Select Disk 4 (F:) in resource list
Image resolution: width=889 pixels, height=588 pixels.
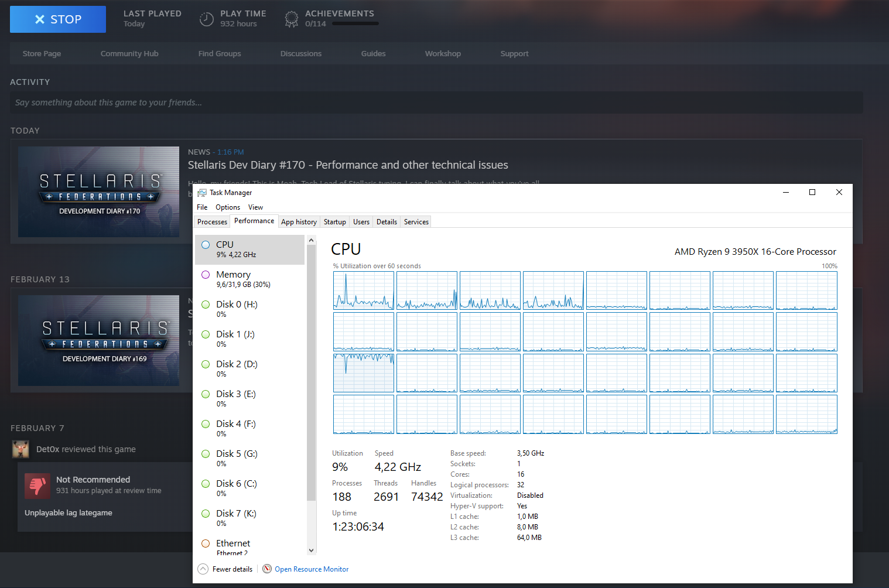[249, 429]
